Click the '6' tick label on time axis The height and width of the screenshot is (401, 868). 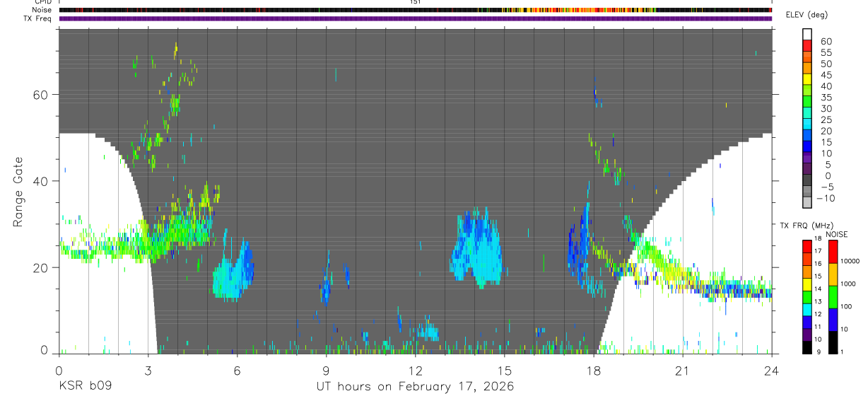237,370
